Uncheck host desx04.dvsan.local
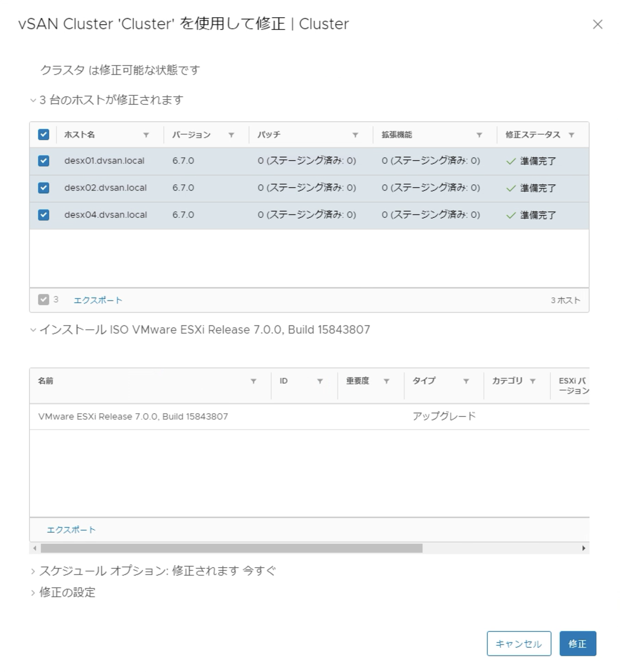The height and width of the screenshot is (672, 620). [44, 214]
